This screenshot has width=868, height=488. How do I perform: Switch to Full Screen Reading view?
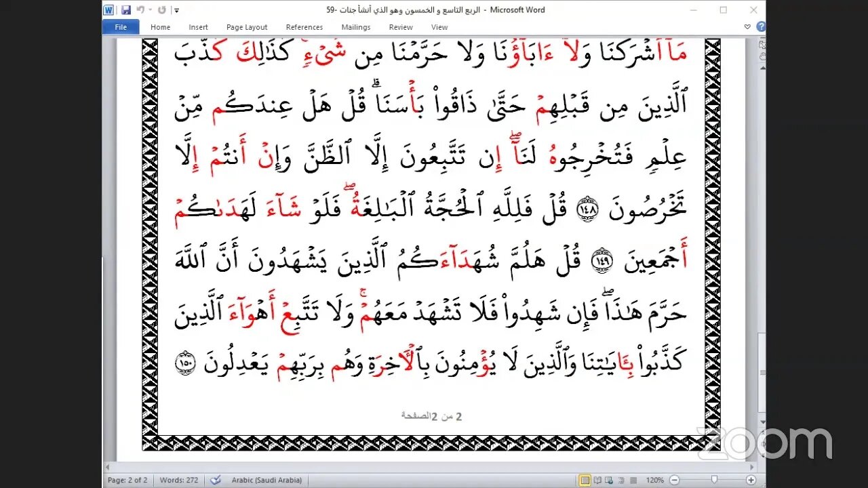598,480
